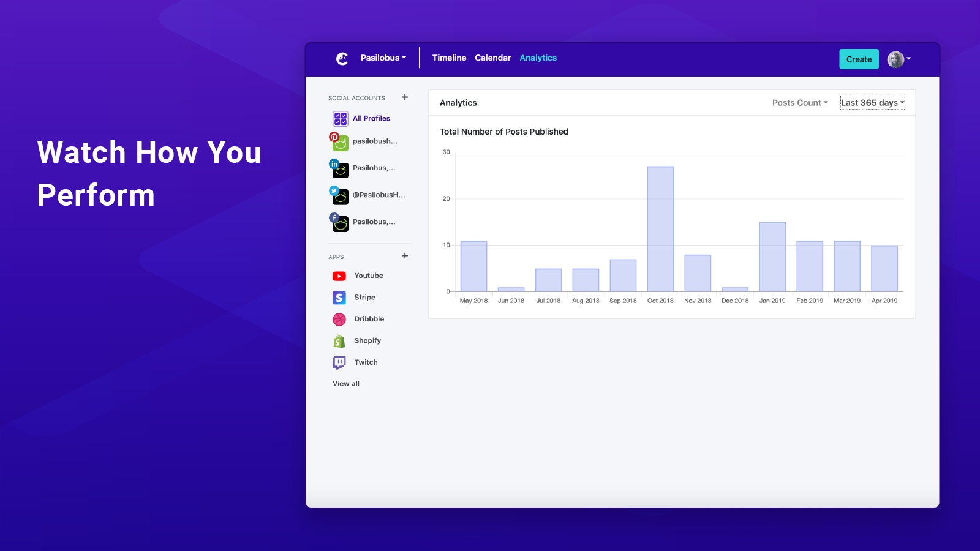980x551 pixels.
Task: Click the Shopify app icon
Action: click(339, 341)
